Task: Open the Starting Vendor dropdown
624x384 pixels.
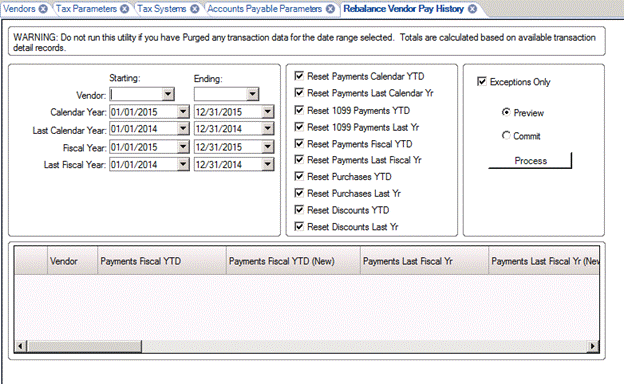Action: [168, 94]
